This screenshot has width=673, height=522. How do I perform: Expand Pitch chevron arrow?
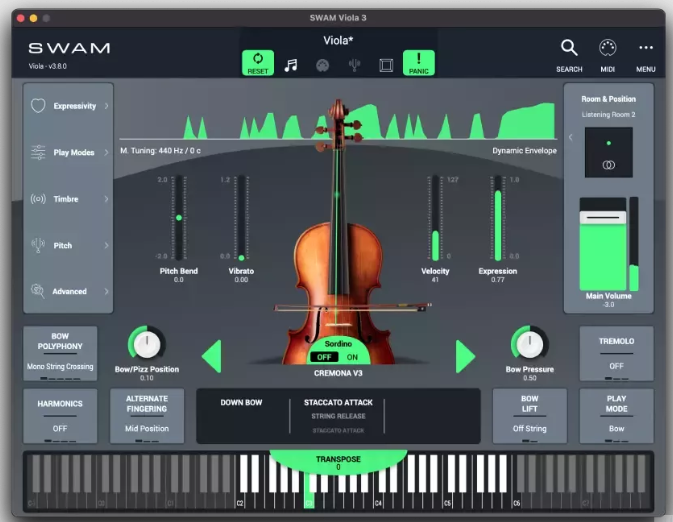(106, 245)
